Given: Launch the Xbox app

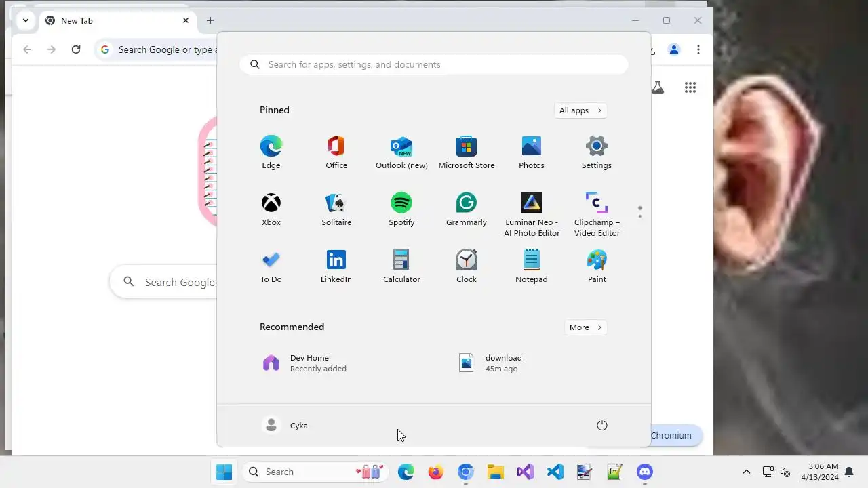Looking at the screenshot, I should (271, 209).
